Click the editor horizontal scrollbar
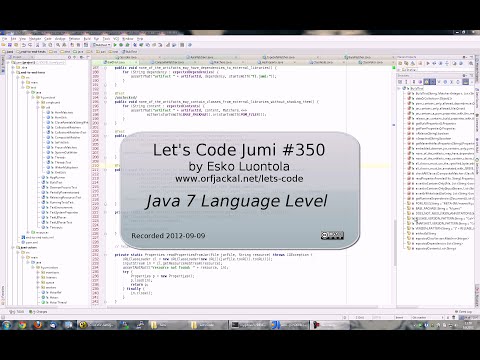This screenshot has width=480, height=360. (x=243, y=307)
